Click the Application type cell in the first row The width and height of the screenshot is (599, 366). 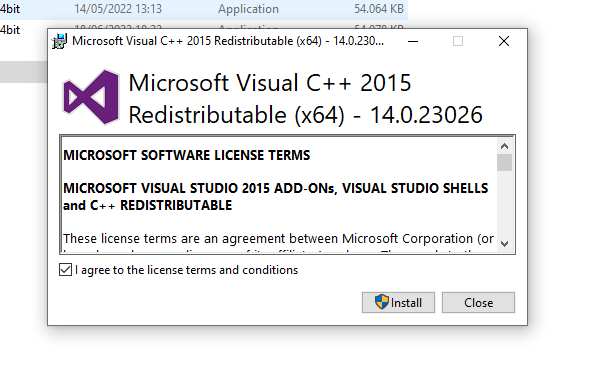248,9
